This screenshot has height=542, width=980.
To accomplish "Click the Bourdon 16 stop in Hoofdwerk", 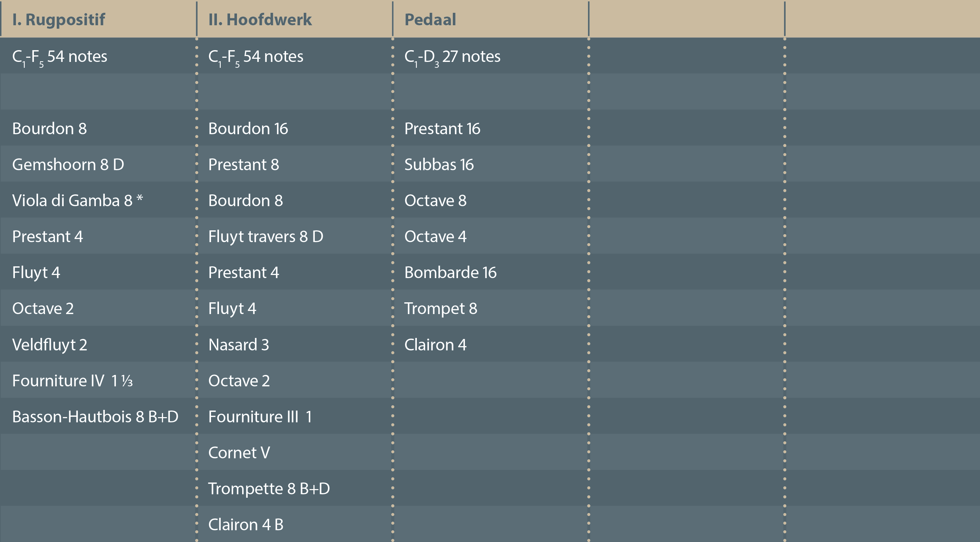I will [248, 129].
